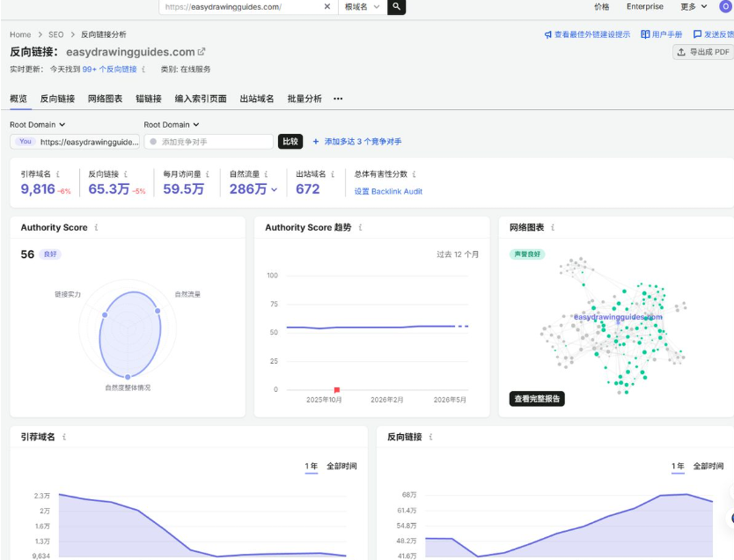Click the 56 Authority Score value
The width and height of the screenshot is (734, 560).
click(27, 254)
